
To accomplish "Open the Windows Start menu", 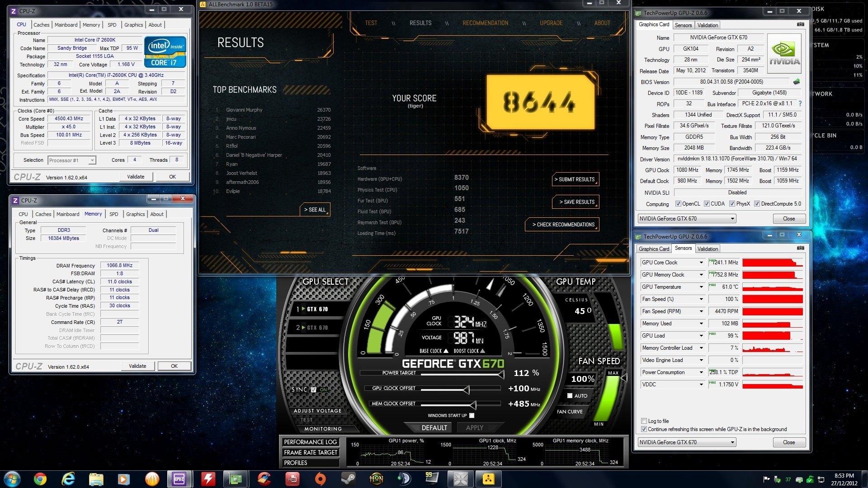I will tap(12, 479).
